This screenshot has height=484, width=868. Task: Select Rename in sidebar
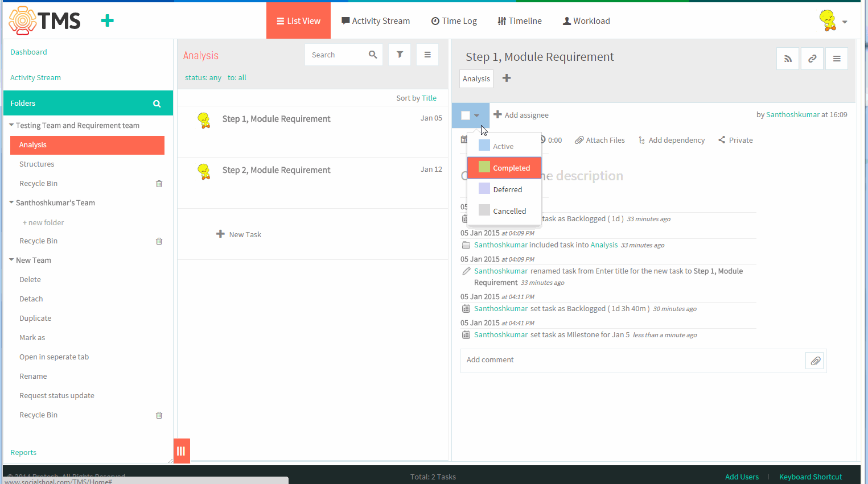tap(33, 376)
